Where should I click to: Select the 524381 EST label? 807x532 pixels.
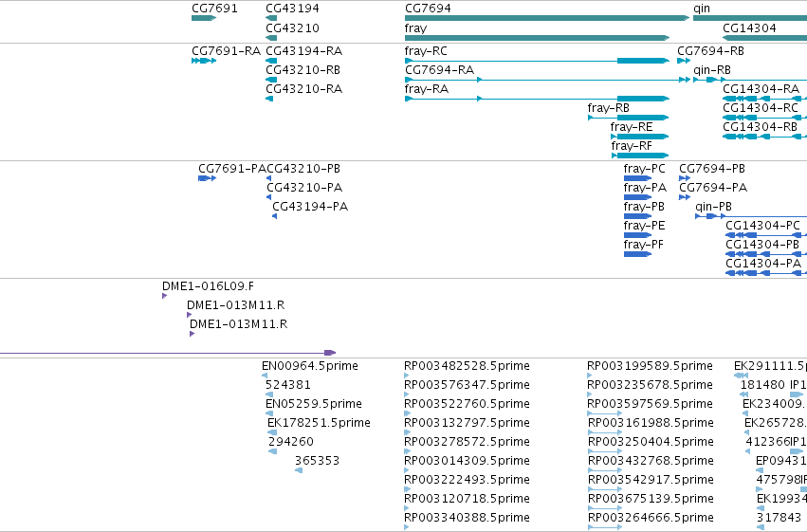click(x=288, y=385)
